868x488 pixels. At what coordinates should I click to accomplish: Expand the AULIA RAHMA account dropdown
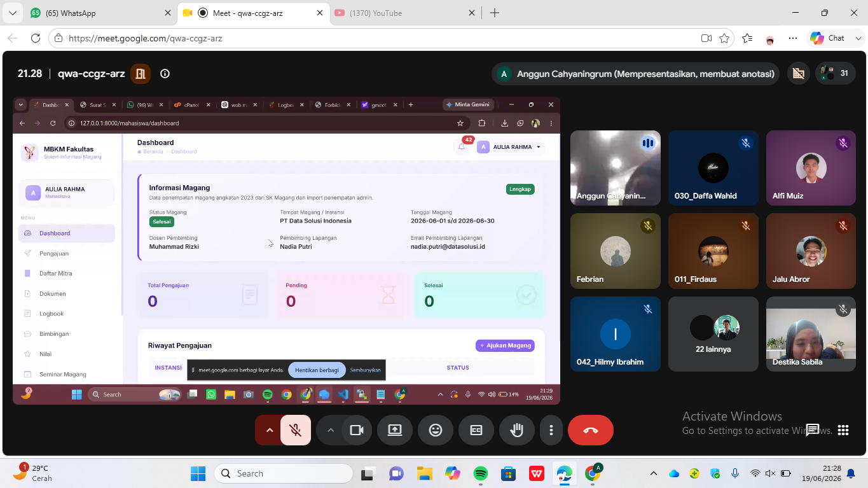coord(511,147)
